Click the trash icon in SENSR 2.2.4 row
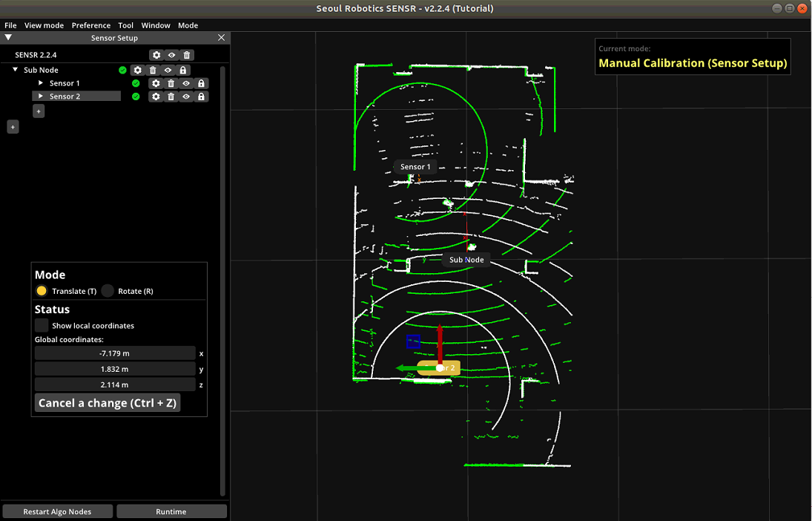This screenshot has width=812, height=521. [x=187, y=55]
